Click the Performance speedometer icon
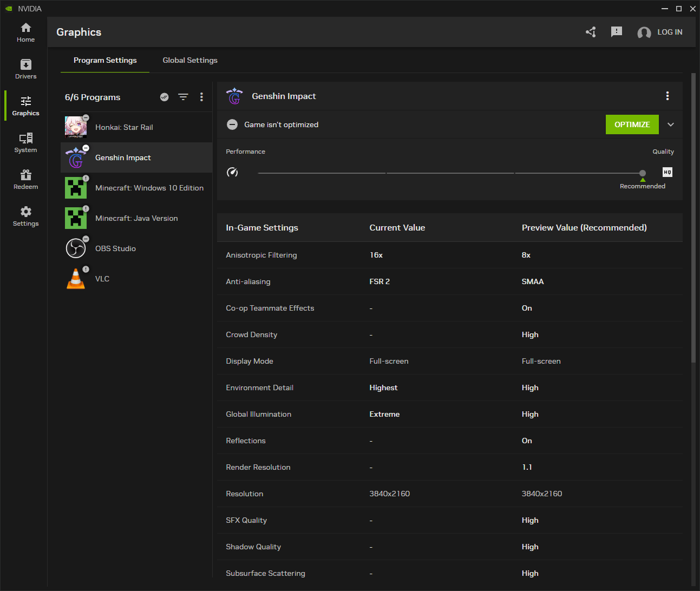This screenshot has width=700, height=591. point(232,172)
